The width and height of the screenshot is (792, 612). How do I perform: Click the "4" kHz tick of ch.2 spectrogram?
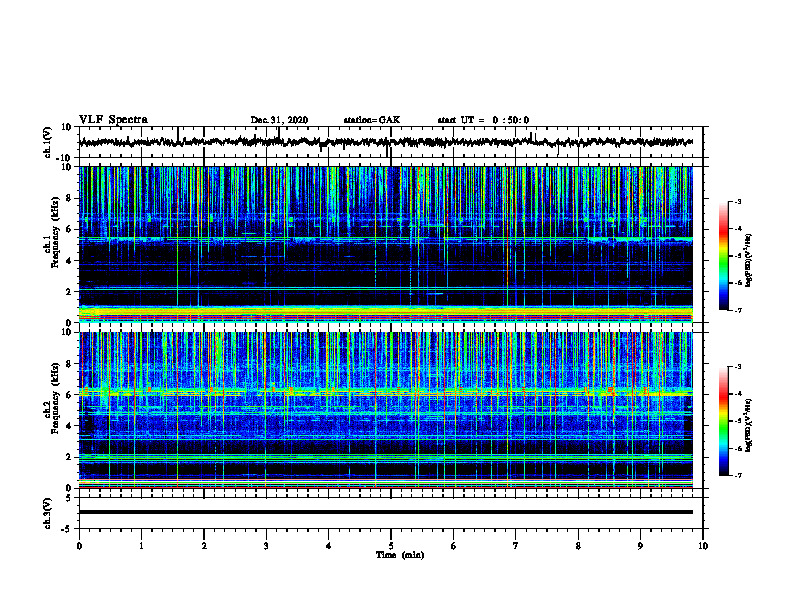pyautogui.click(x=69, y=426)
